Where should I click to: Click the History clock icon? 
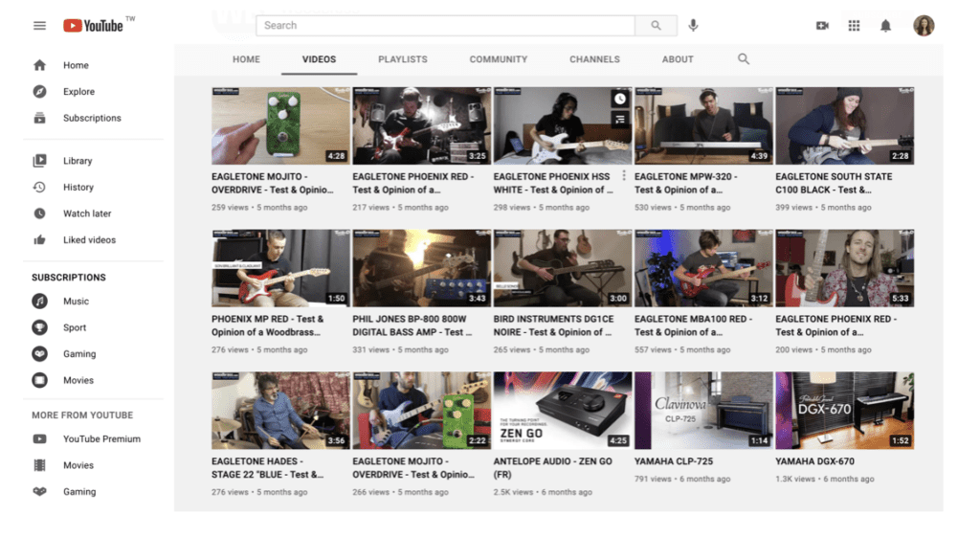pyautogui.click(x=39, y=187)
